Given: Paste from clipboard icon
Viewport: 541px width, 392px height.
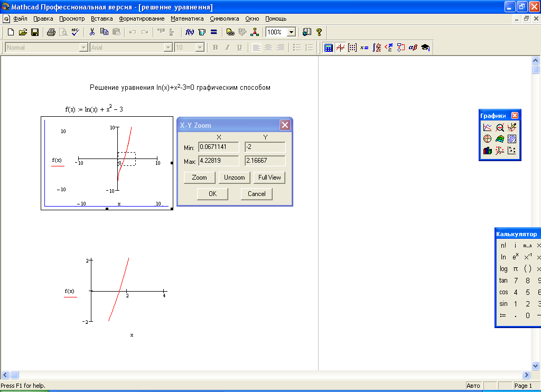Looking at the screenshot, I should point(117,32).
